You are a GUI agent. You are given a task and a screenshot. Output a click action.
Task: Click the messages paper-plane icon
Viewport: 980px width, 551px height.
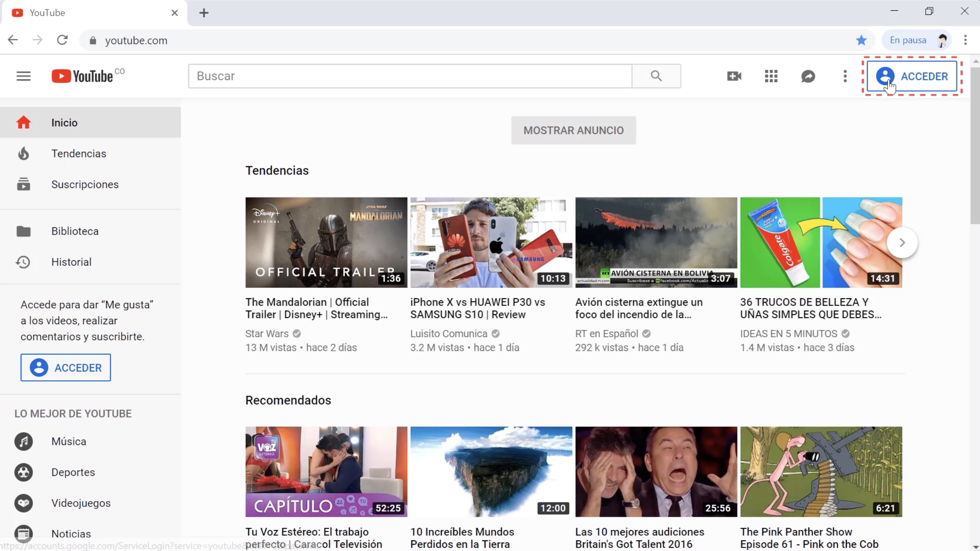point(808,76)
